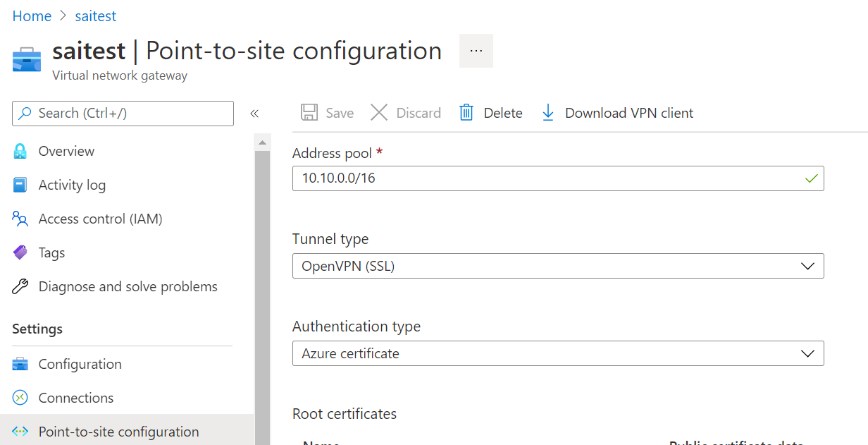Open the Tunnel type dropdown
Screen dimensions: 868x445
click(x=558, y=266)
